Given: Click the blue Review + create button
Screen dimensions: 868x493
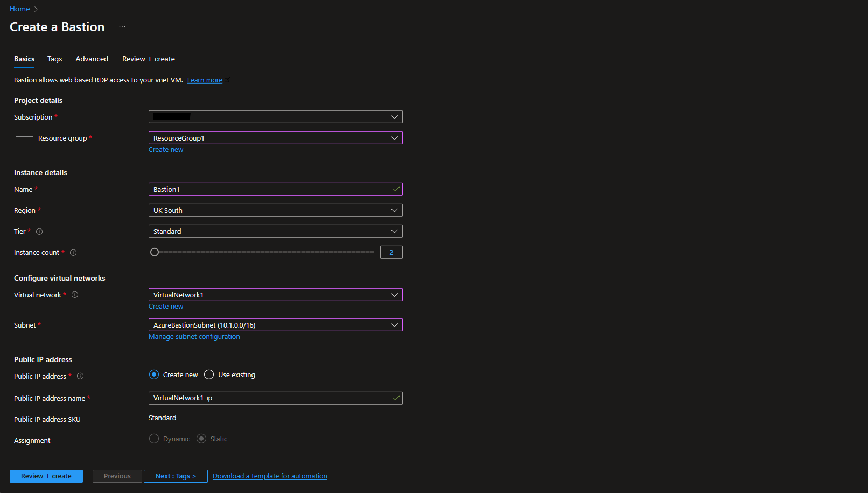Looking at the screenshot, I should [46, 476].
